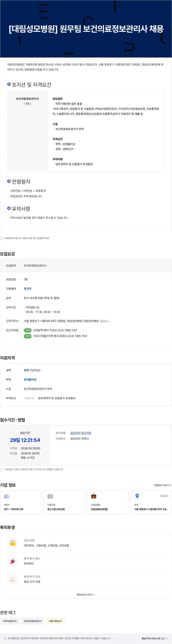Screen dimensions: 172x644
Task: Open 지도보기 in the location card
Action: [164, 495]
